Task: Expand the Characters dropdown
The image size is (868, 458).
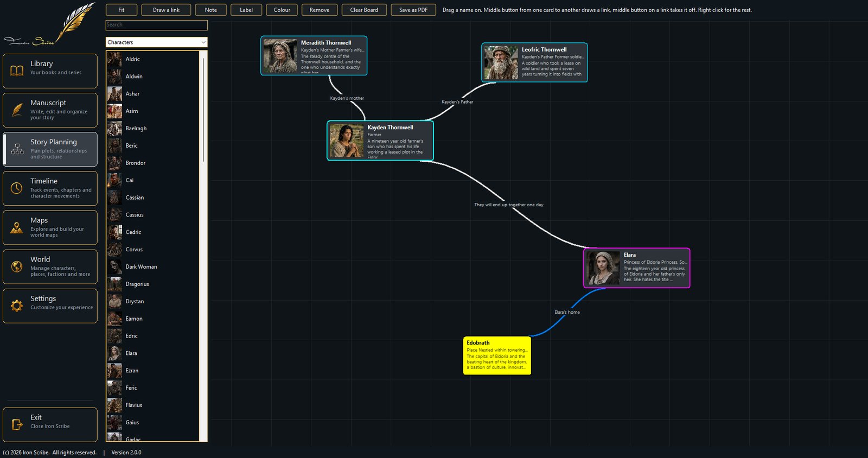Action: point(156,42)
